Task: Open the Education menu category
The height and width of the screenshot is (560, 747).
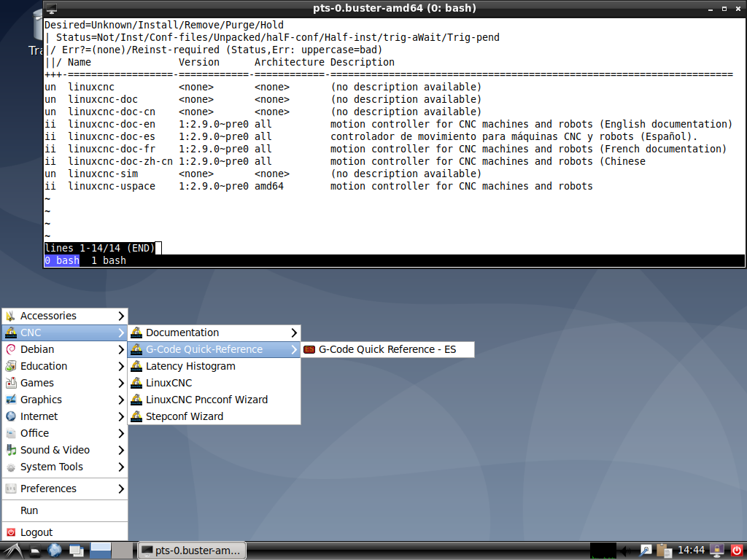Action: pos(65,366)
